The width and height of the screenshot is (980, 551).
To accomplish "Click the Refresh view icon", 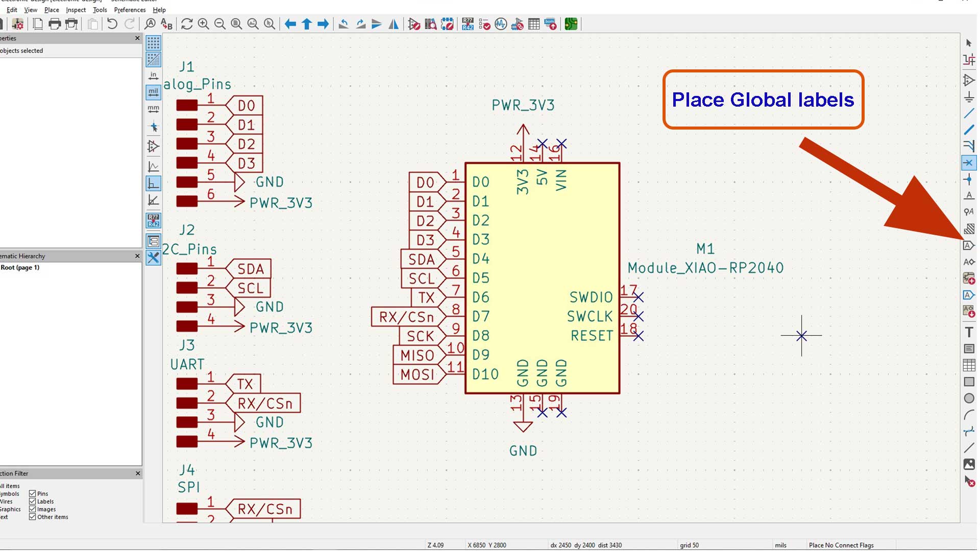I will [x=187, y=24].
